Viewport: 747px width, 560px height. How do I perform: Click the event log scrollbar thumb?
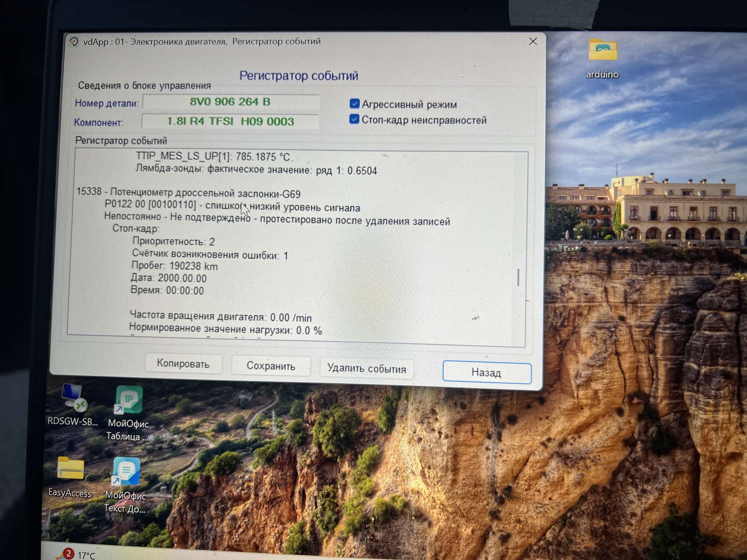click(x=518, y=277)
